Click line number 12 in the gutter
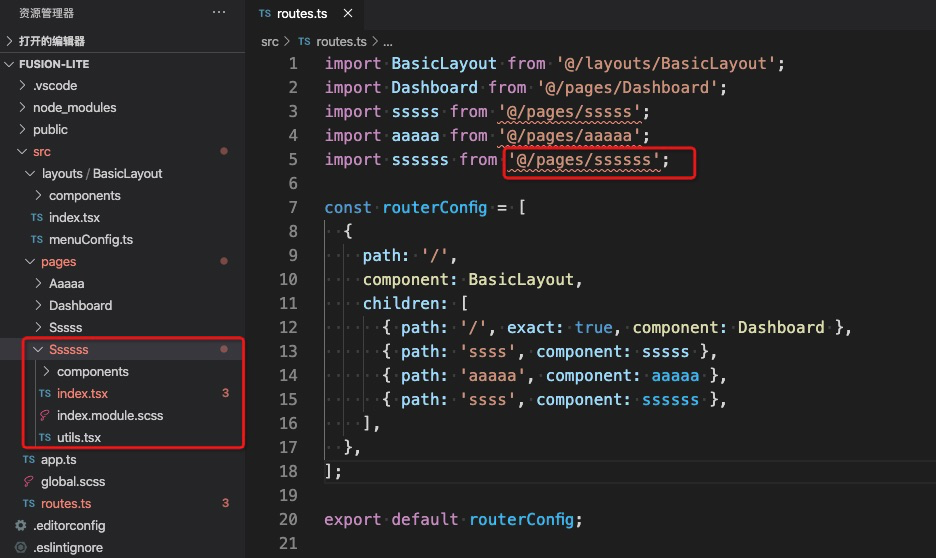Viewport: 936px width, 558px height. pyautogui.click(x=288, y=327)
